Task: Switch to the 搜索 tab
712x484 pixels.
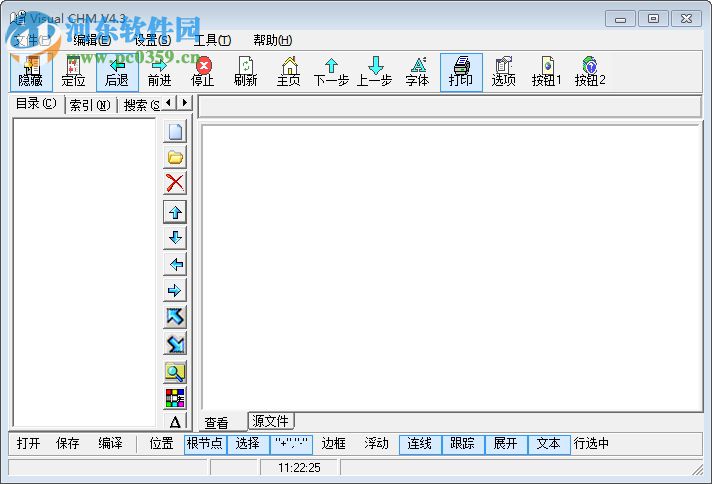Action: coord(141,105)
